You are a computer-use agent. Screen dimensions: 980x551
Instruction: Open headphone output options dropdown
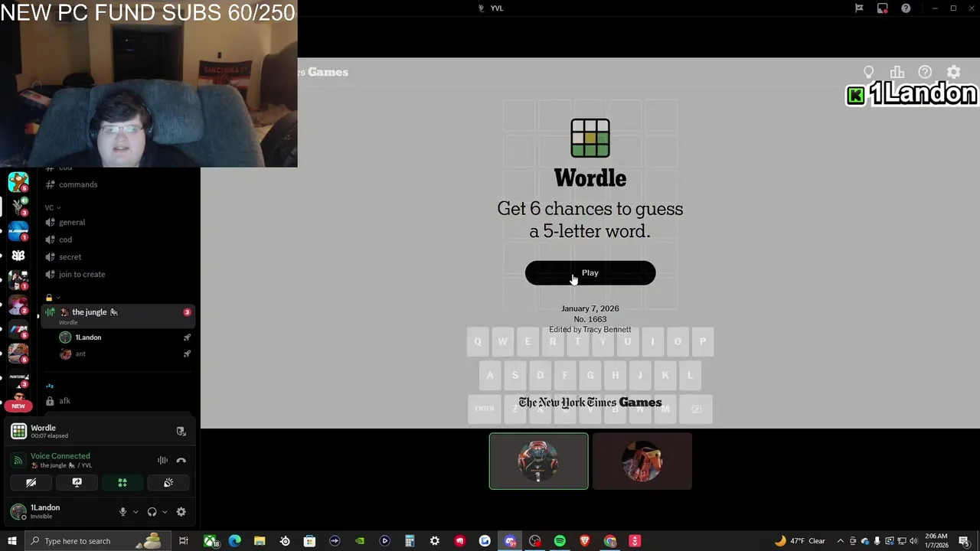165,512
